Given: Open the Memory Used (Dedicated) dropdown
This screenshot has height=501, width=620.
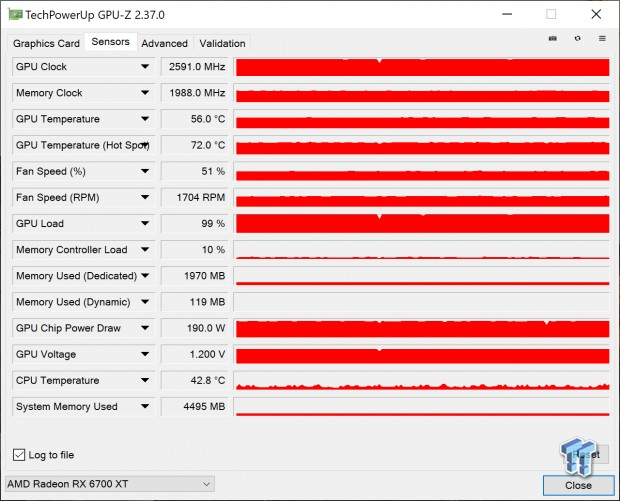Looking at the screenshot, I should (x=145, y=276).
